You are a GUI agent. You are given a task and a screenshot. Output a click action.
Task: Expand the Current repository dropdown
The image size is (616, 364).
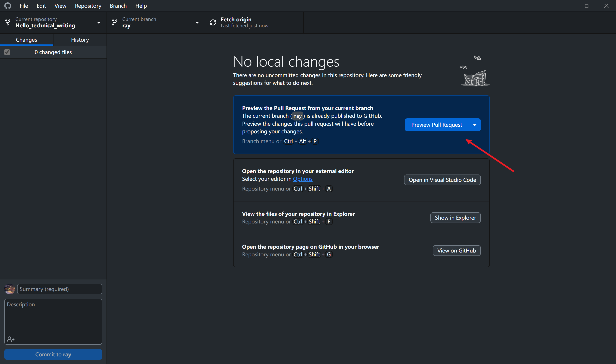(99, 23)
